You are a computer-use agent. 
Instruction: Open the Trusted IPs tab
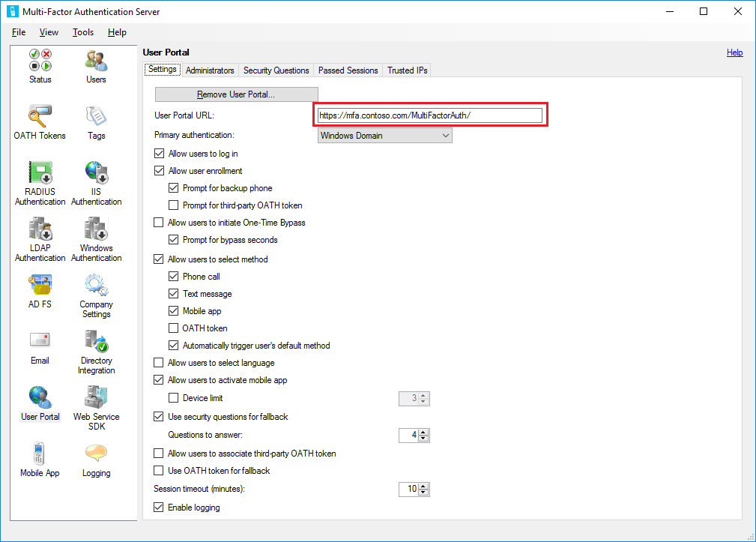pos(406,70)
